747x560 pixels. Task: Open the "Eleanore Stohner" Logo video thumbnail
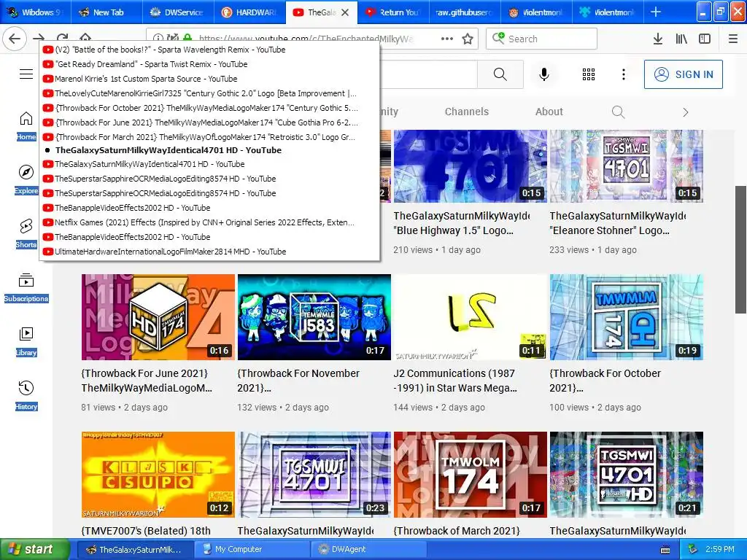[627, 166]
